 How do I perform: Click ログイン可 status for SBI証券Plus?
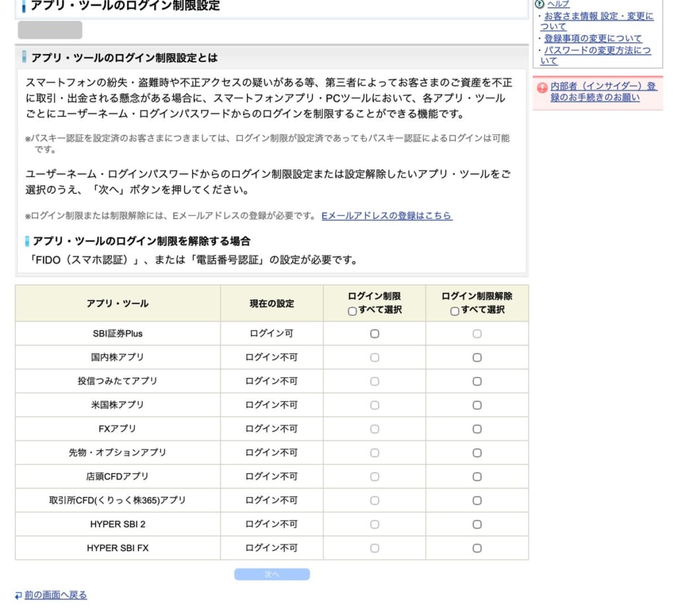tap(271, 334)
